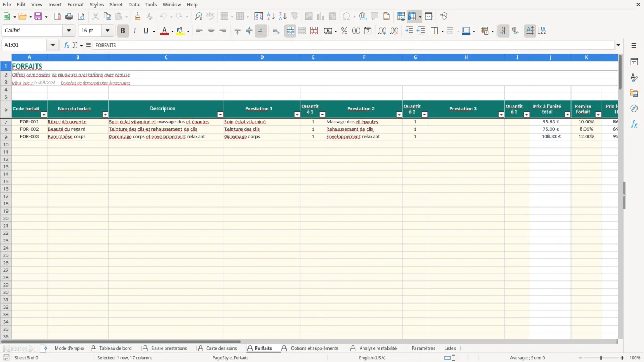Expand the Name Box dropdown
Viewport: 644px width, 362px height.
(53, 46)
